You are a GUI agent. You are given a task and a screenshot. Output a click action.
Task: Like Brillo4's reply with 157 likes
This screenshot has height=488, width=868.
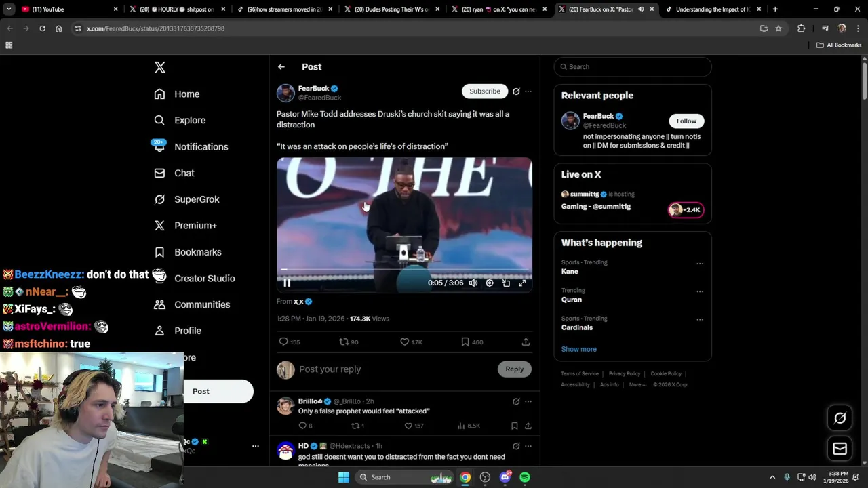414,426
